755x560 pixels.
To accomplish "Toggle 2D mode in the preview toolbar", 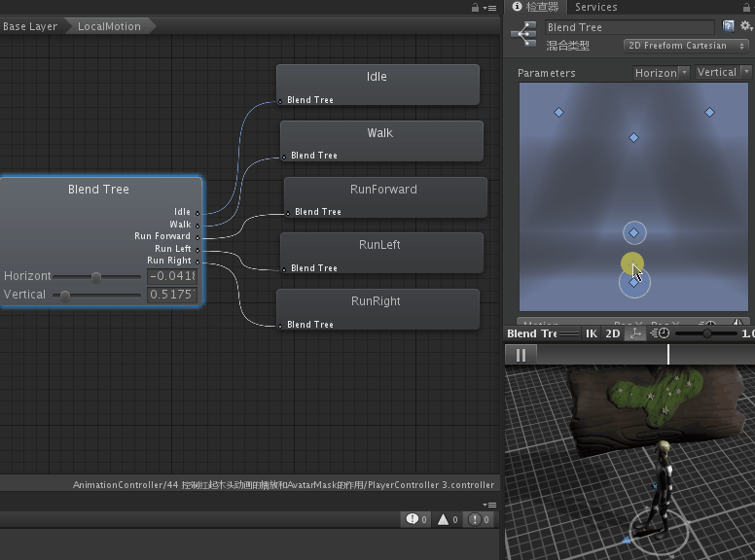I will (613, 333).
